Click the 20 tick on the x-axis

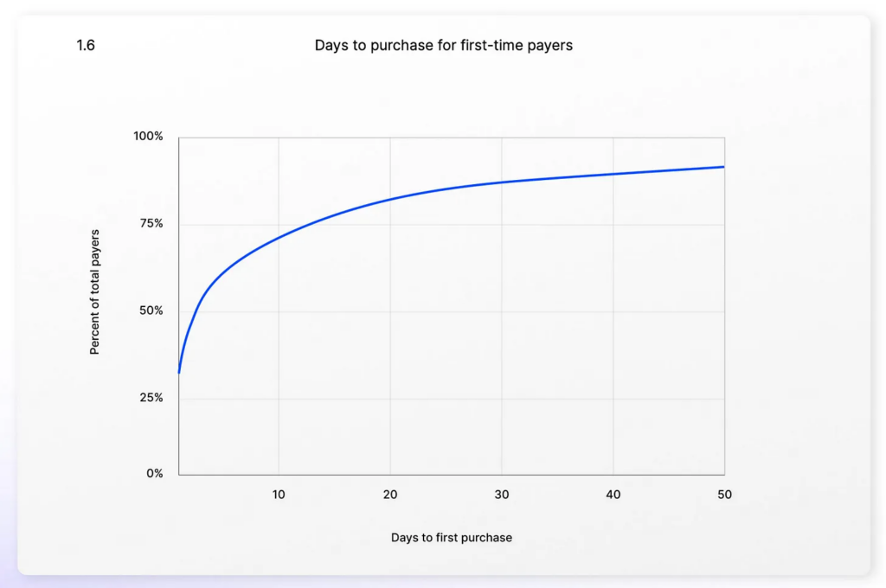click(390, 495)
